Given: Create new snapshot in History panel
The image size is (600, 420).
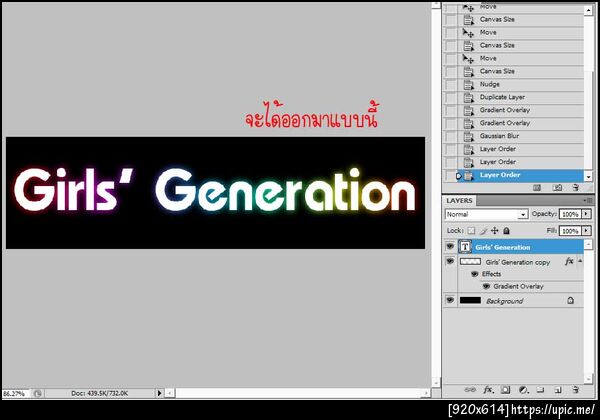Looking at the screenshot, I should (x=557, y=187).
